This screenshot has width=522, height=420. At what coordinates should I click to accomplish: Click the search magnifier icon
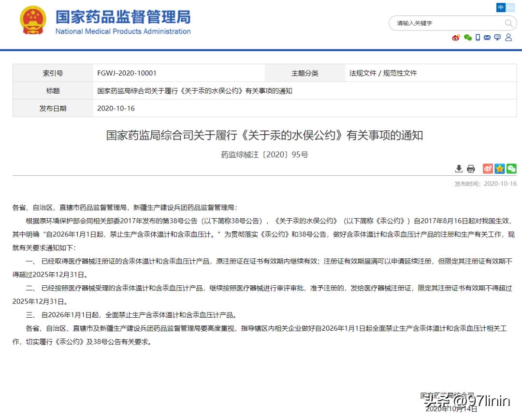click(x=508, y=23)
